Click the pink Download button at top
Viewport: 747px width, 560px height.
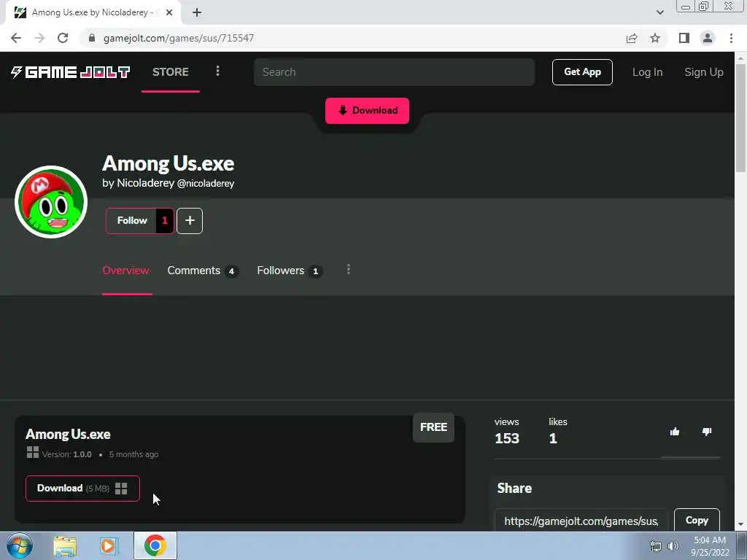click(x=367, y=111)
